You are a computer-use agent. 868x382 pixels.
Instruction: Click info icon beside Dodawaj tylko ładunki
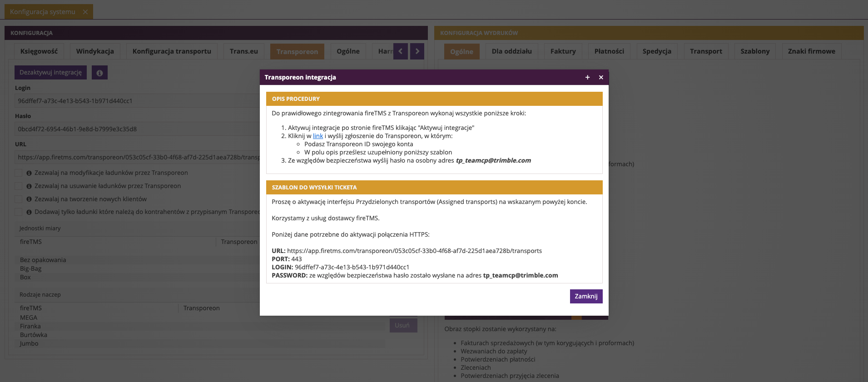[29, 212]
